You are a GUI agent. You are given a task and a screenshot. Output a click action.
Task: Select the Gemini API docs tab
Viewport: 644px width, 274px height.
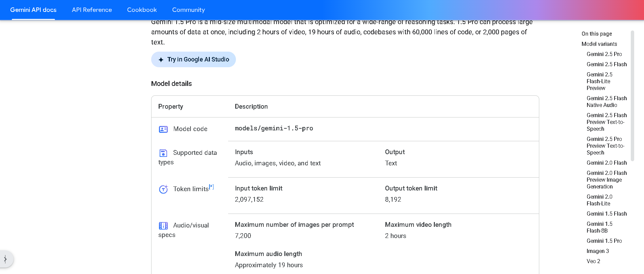coord(33,10)
